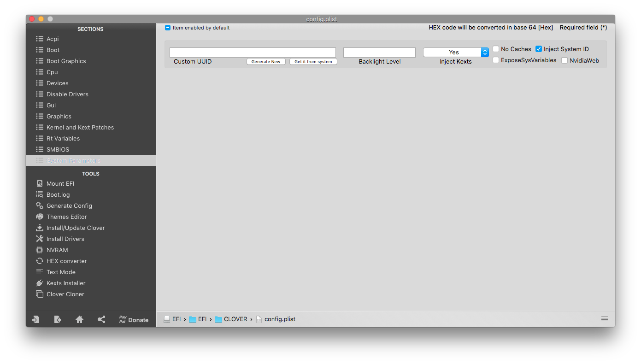641x364 pixels.
Task: Click the Custom UUID input field
Action: coord(253,53)
